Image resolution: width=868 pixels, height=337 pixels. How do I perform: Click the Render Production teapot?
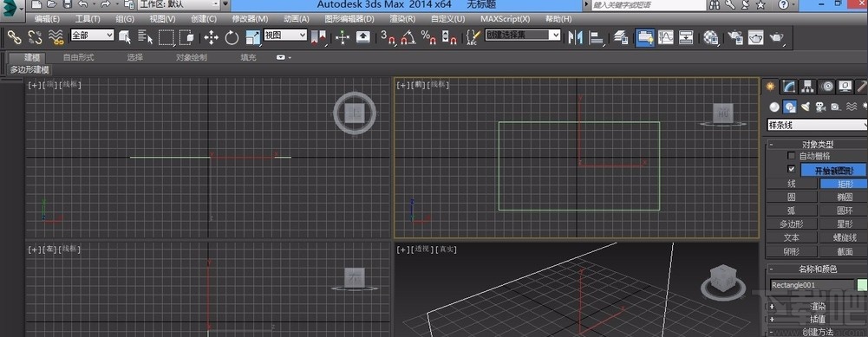[777, 37]
